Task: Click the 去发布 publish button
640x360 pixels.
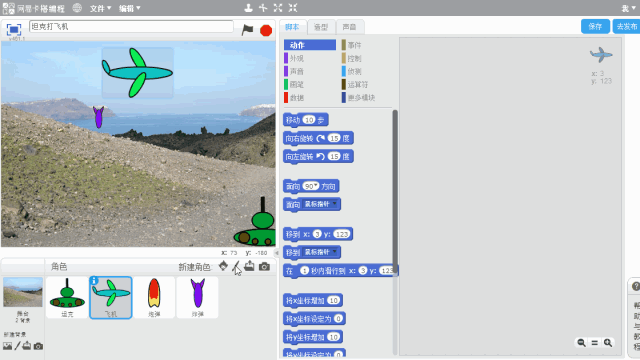Action: click(627, 27)
